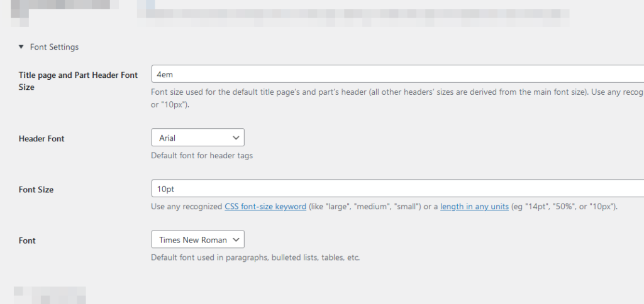Open the CSS font-size keyword link
The height and width of the screenshot is (304, 644).
(265, 207)
